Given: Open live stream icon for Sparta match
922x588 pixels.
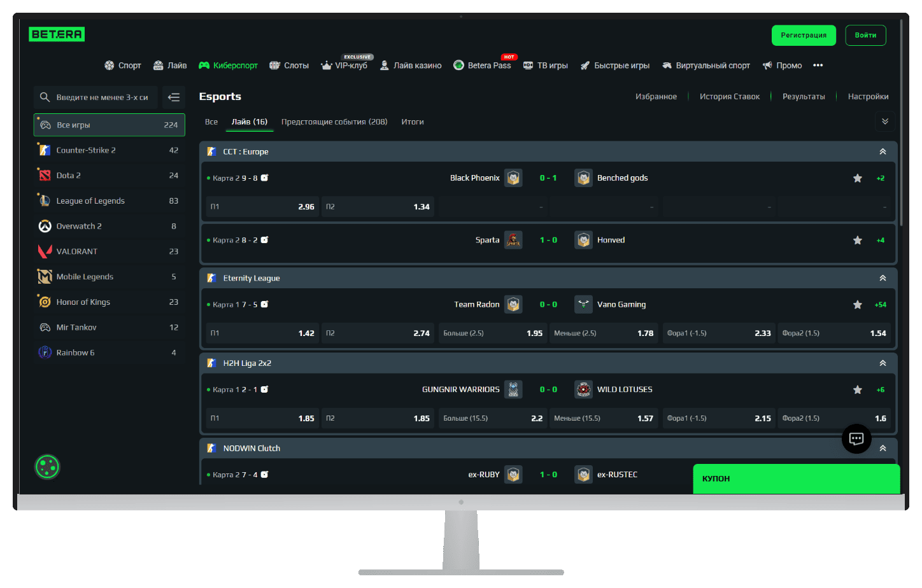Looking at the screenshot, I should coord(264,240).
